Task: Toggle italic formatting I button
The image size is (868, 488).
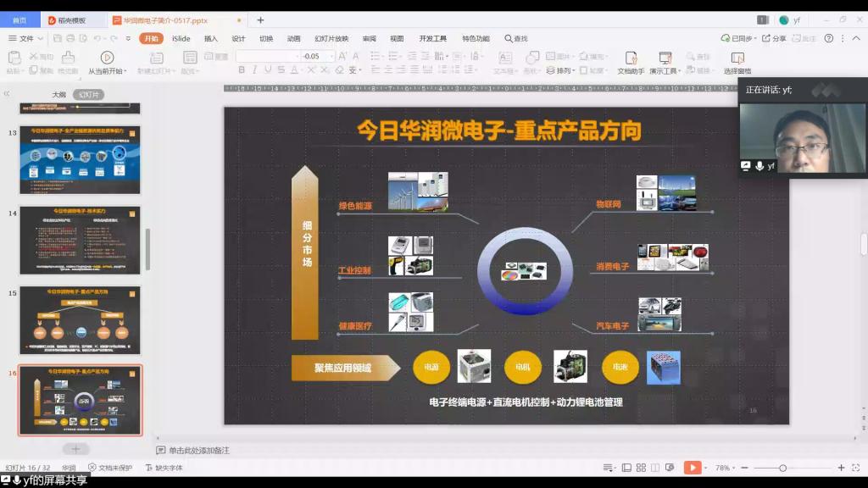Action: (254, 70)
